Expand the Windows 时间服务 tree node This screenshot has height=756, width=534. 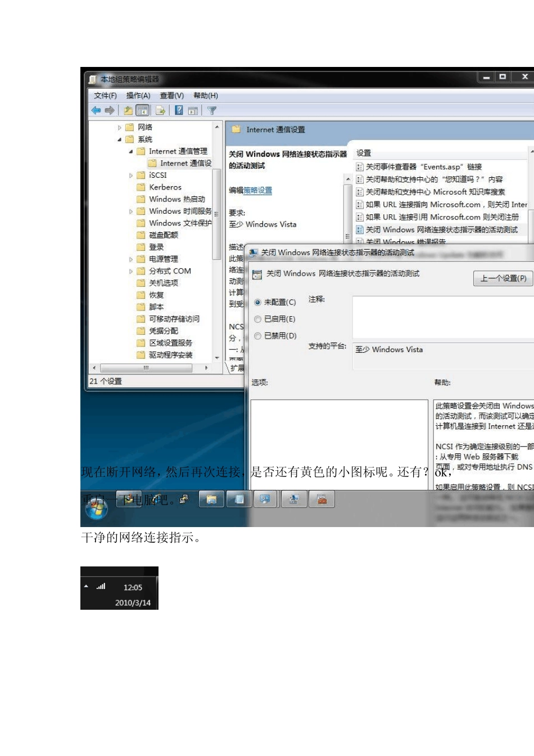(x=131, y=211)
